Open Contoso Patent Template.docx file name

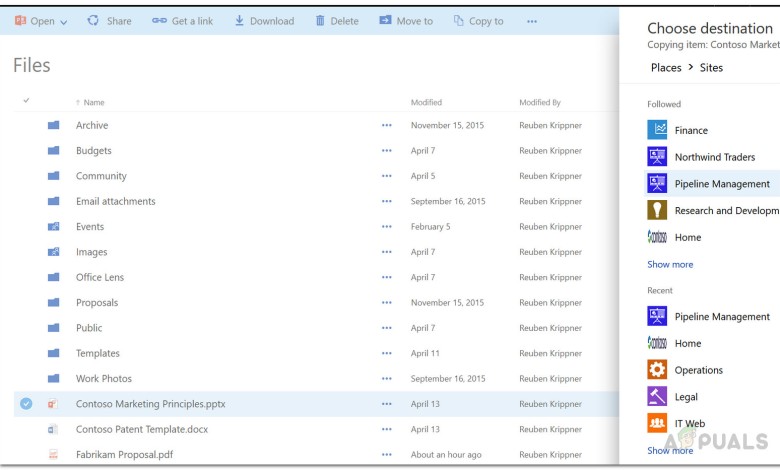tap(142, 429)
